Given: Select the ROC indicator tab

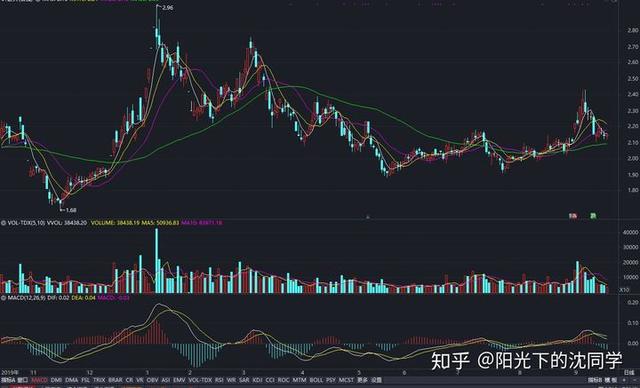Looking at the screenshot, I should point(284,380).
